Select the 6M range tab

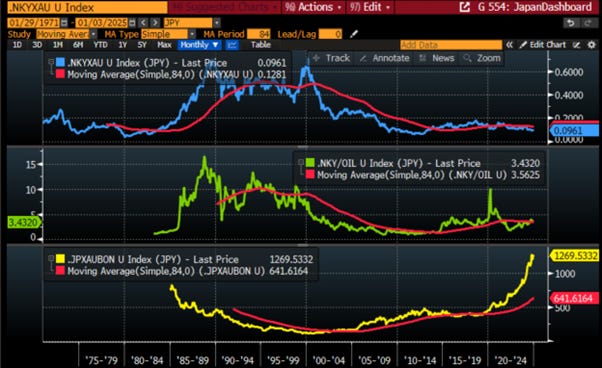coord(78,45)
